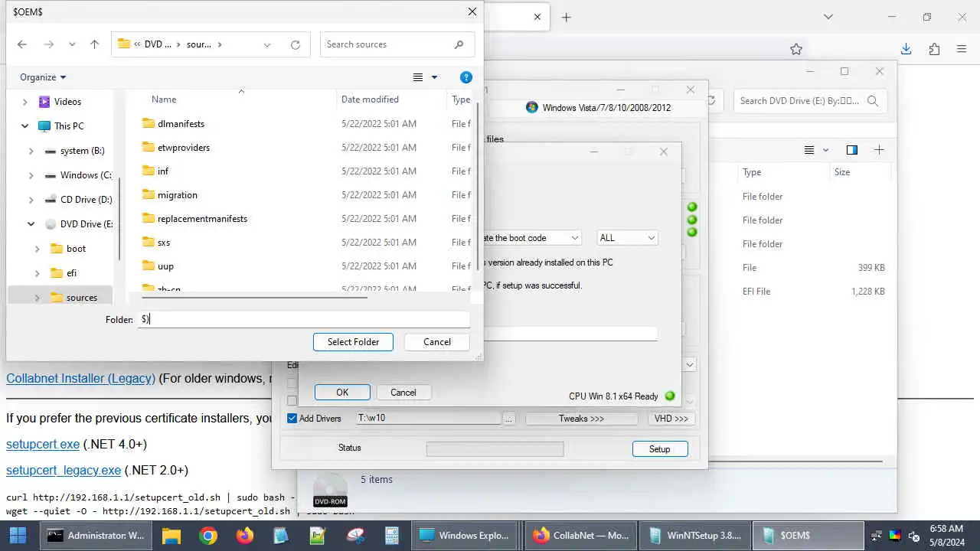980x551 pixels.
Task: Click the magnifier in Search sources box
Action: point(459,44)
